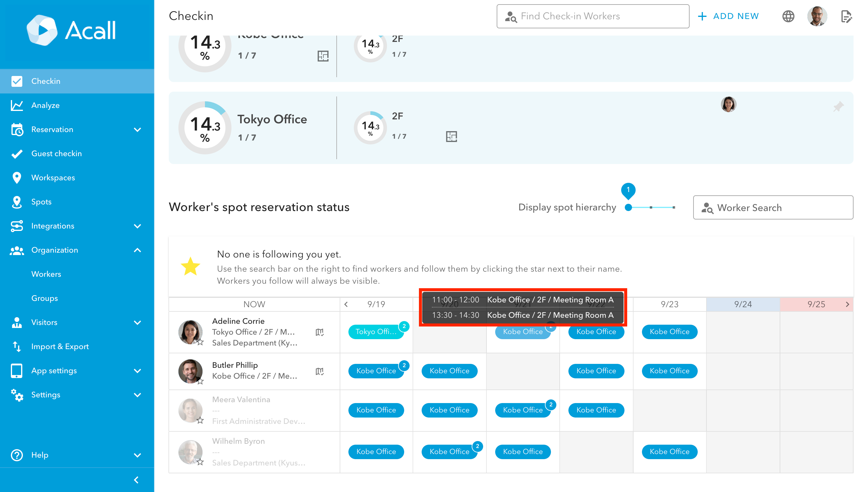Expand the Integrations submenu
The width and height of the screenshot is (868, 492).
[x=137, y=226]
